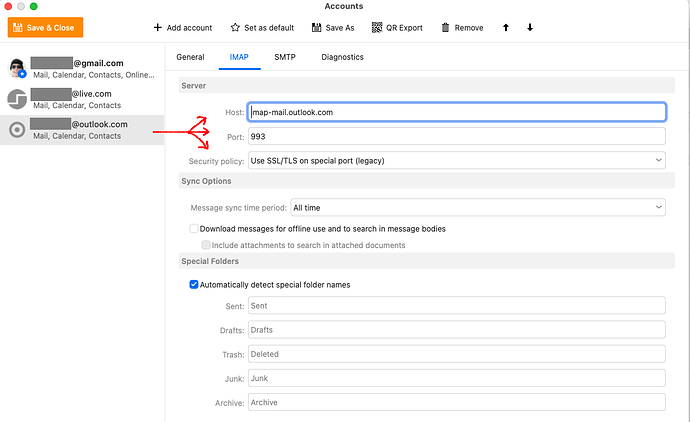Click the Remove trash can icon

point(445,27)
